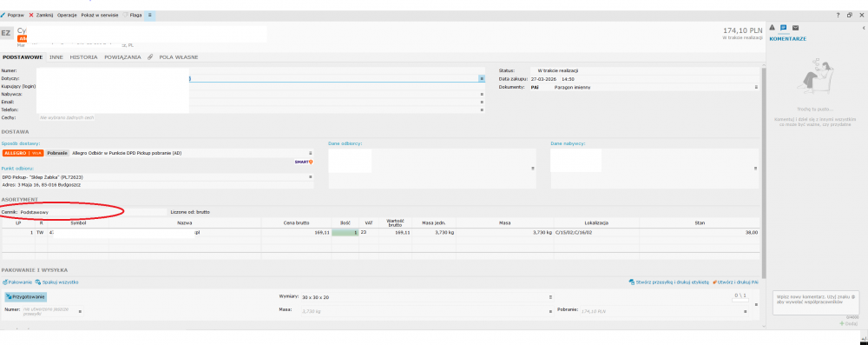Open the Dane odbiorcy link
This screenshot has height=345, width=868.
[345, 143]
